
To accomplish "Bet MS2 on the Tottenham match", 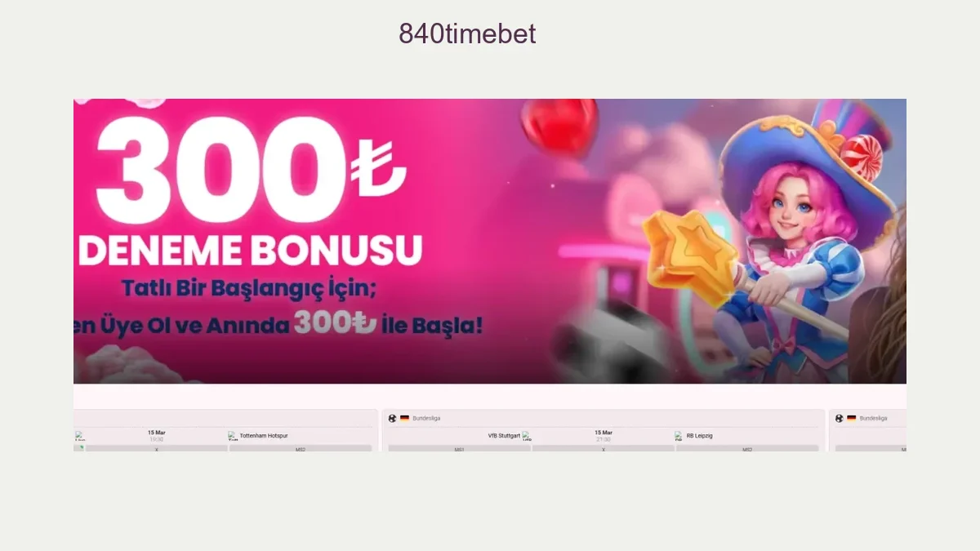I will tap(301, 448).
